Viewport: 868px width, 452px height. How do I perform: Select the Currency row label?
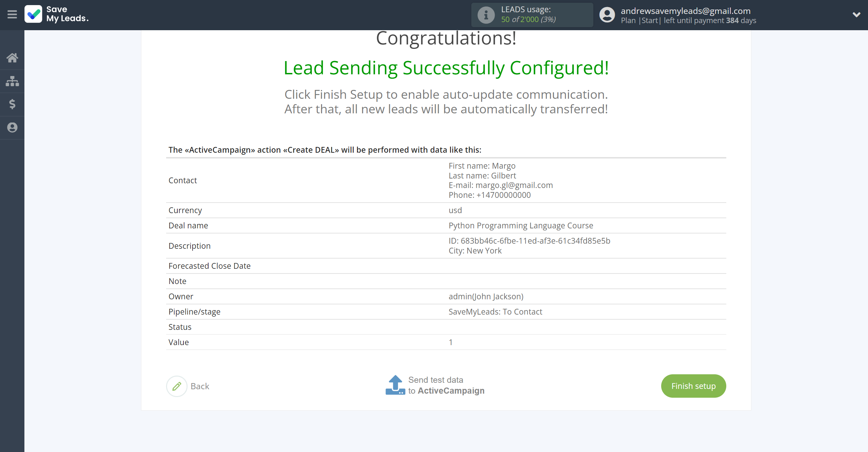pyautogui.click(x=185, y=210)
